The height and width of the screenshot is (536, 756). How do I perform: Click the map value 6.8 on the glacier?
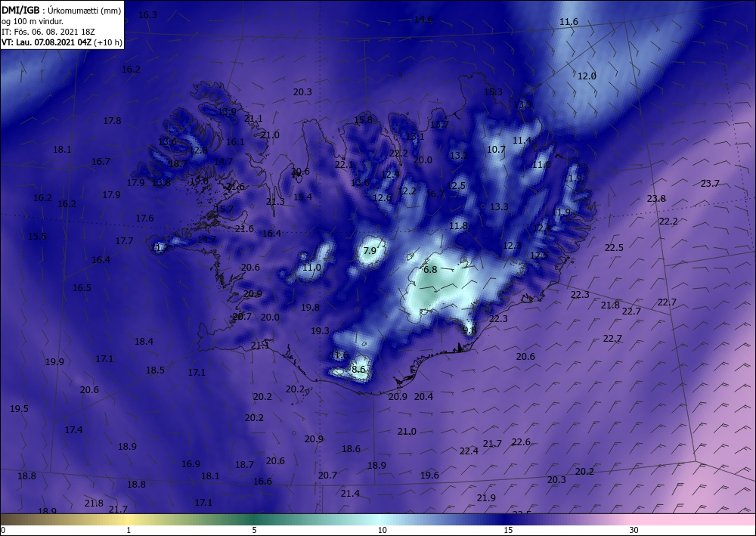[430, 269]
